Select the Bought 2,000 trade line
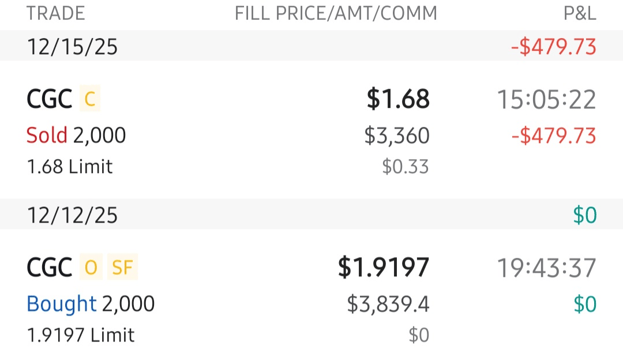This screenshot has height=364, width=623. pos(91,304)
